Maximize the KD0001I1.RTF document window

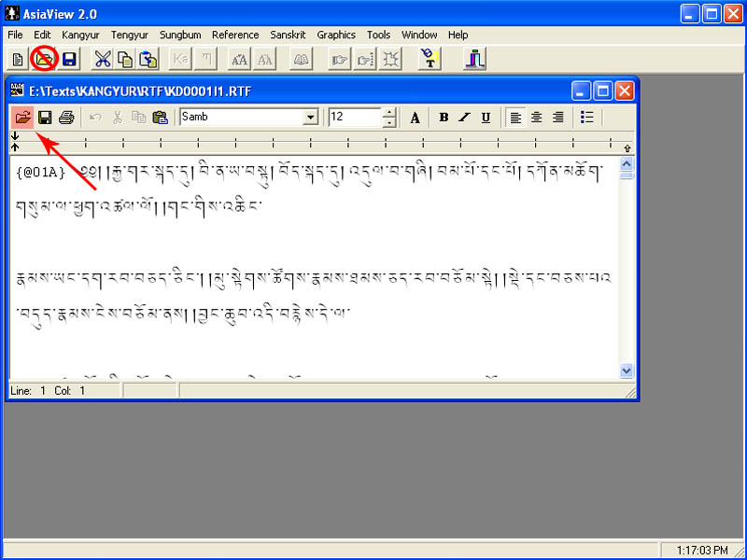602,91
